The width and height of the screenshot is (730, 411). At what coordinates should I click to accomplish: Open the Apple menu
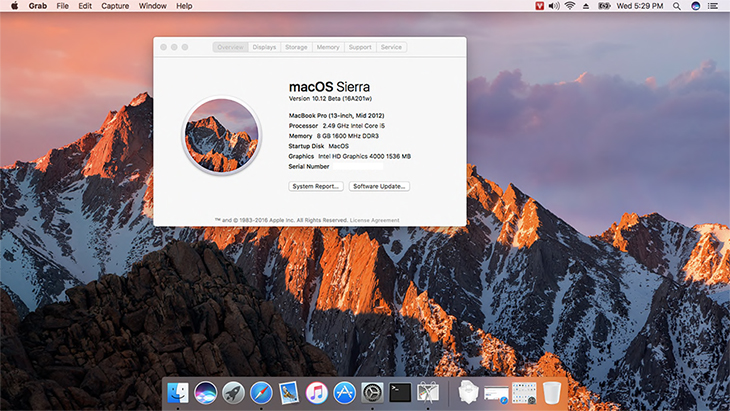[x=14, y=6]
